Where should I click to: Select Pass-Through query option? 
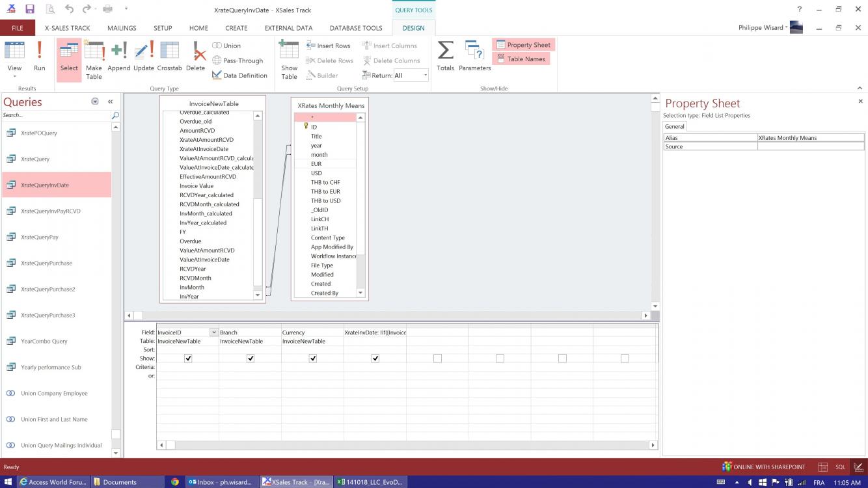(237, 61)
